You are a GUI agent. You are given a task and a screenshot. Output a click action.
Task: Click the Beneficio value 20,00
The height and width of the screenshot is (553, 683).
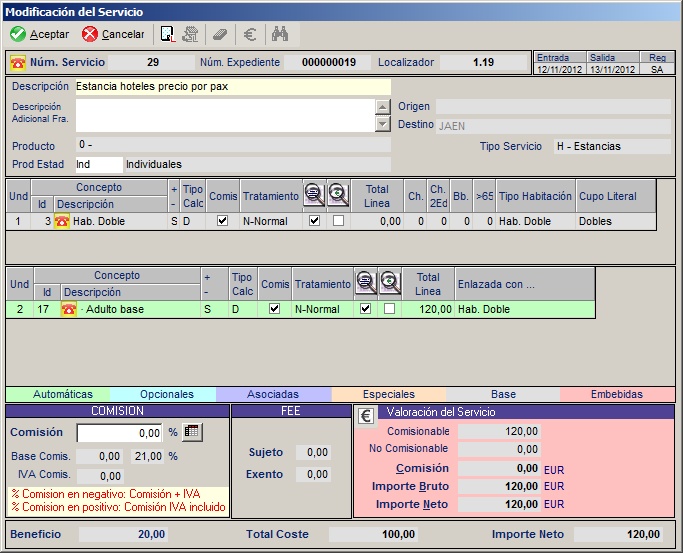click(123, 534)
